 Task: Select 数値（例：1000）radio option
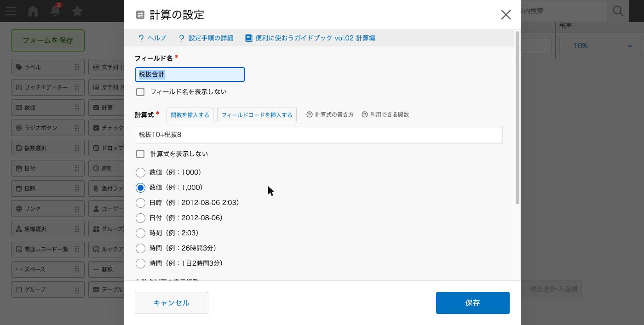coord(141,172)
